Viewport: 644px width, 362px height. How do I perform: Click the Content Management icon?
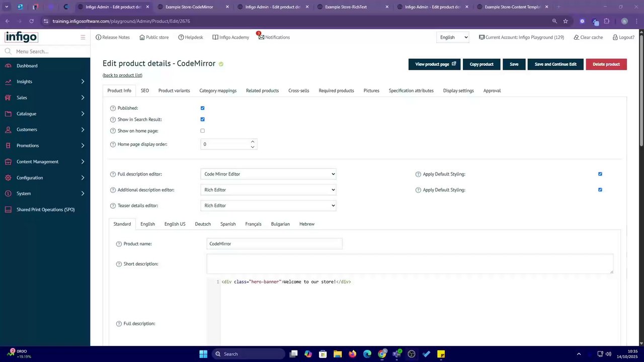pyautogui.click(x=8, y=162)
